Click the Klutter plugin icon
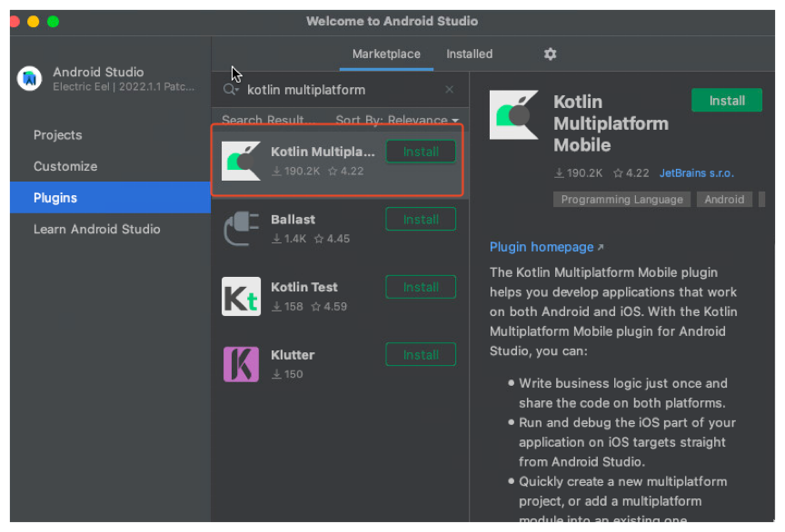Image resolution: width=785 pixels, height=532 pixels. pos(242,364)
